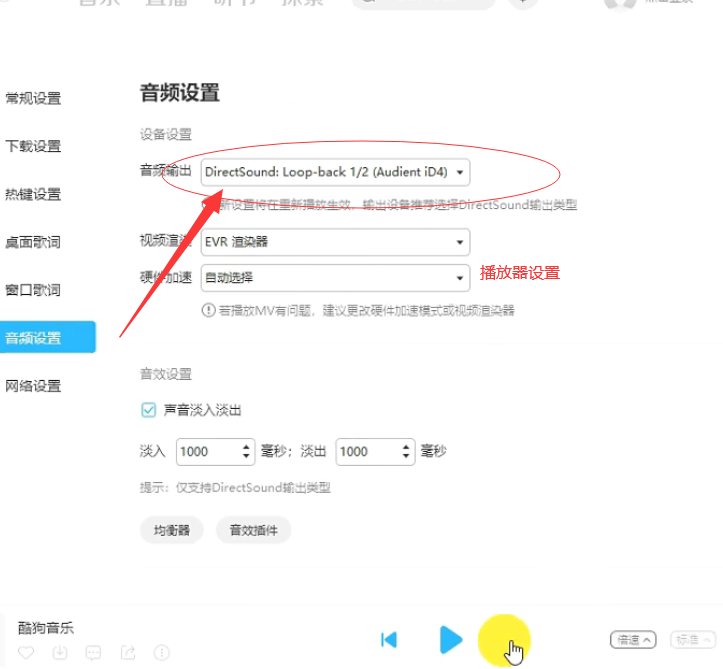
Task: Open 窗口歌词 settings
Action: [33, 290]
